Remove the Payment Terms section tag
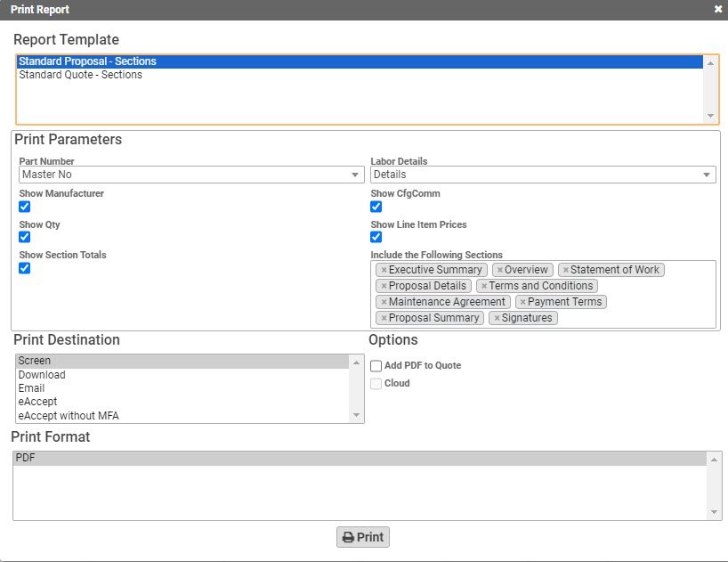Screen dimensions: 728x562 (522, 302)
